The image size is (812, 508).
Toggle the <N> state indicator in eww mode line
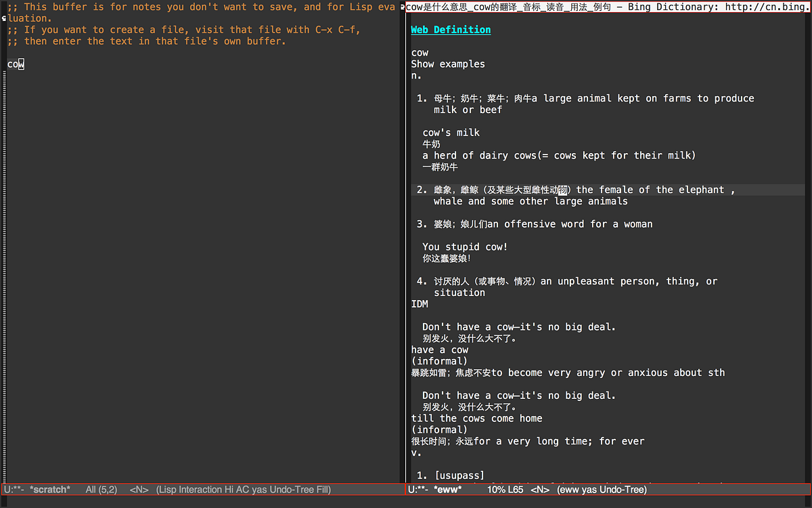[540, 489]
